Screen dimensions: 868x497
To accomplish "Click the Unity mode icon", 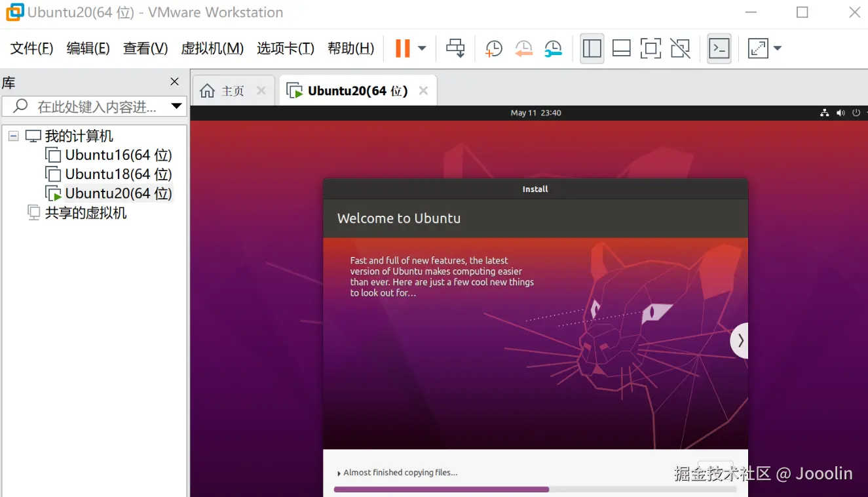I will [x=681, y=48].
